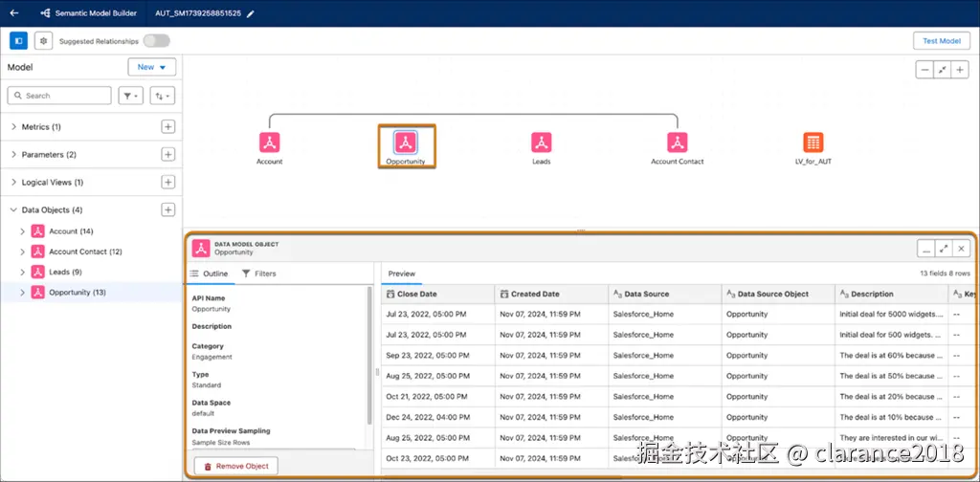
Task: Select Account Contact (12) in sidebar list
Action: [x=85, y=252]
